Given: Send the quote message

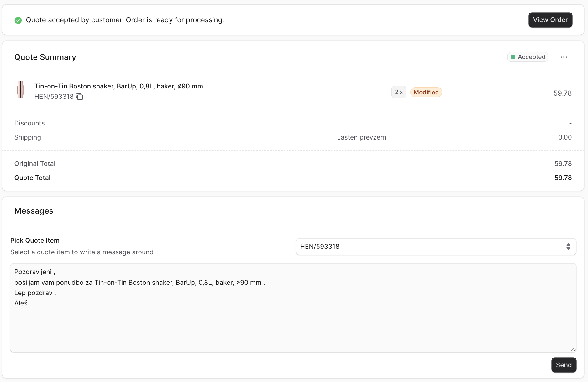Looking at the screenshot, I should coord(564,365).
